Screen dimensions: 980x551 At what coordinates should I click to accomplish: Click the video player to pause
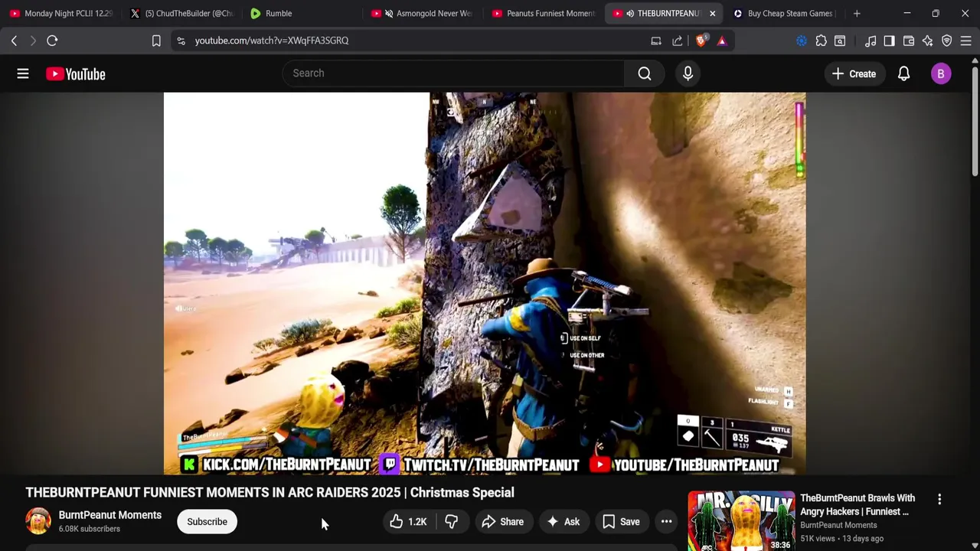click(x=485, y=283)
